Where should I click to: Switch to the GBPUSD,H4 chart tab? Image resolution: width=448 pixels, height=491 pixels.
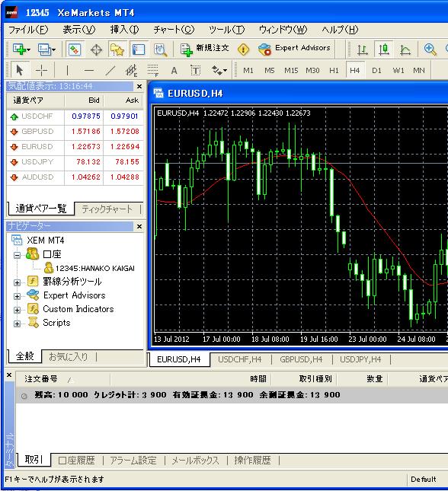[301, 359]
